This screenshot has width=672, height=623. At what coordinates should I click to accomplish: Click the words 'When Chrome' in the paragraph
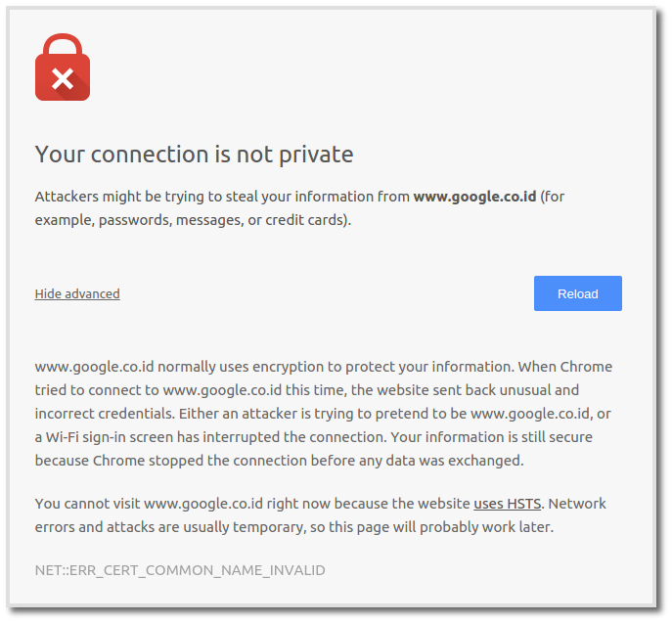565,367
